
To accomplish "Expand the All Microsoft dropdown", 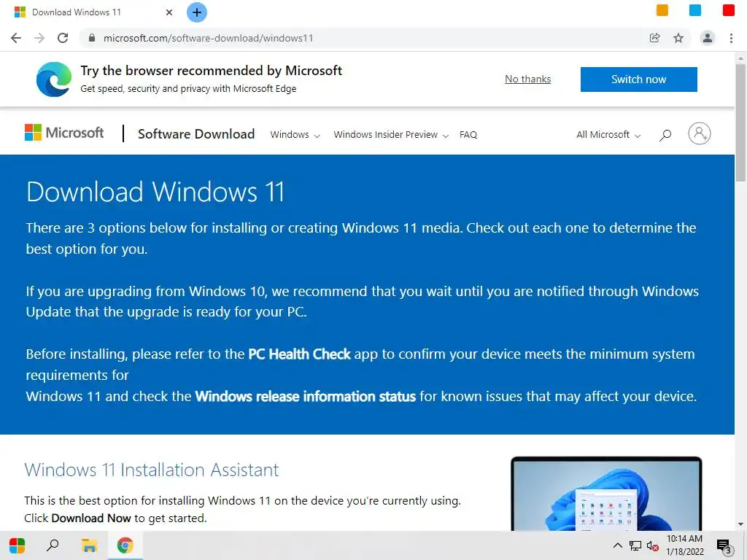I will pyautogui.click(x=608, y=135).
